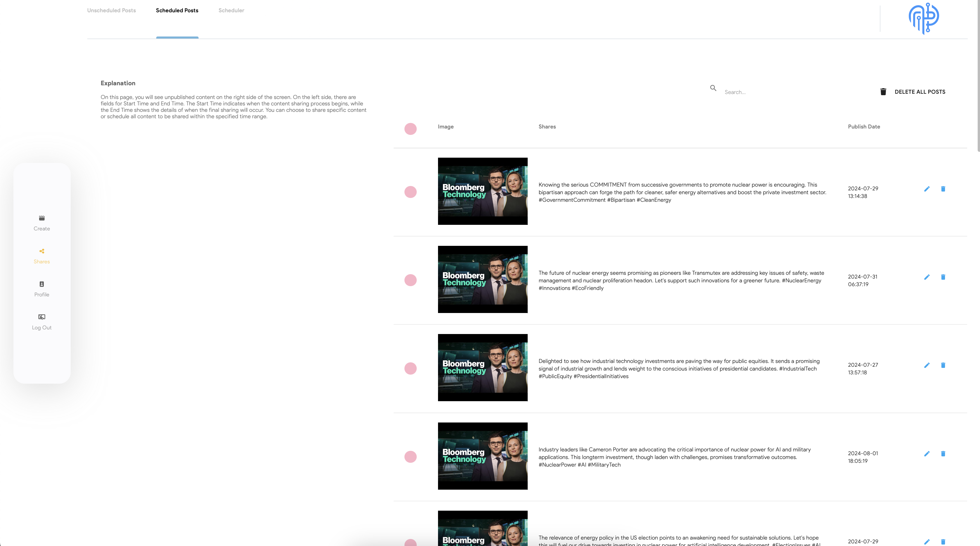
Task: Click the Log Out sidebar icon
Action: pyautogui.click(x=42, y=317)
